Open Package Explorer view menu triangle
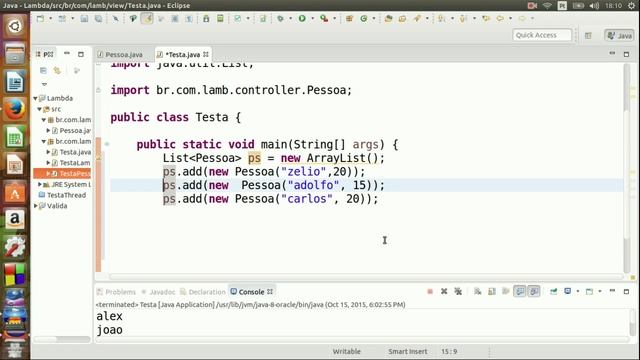 tap(44, 84)
